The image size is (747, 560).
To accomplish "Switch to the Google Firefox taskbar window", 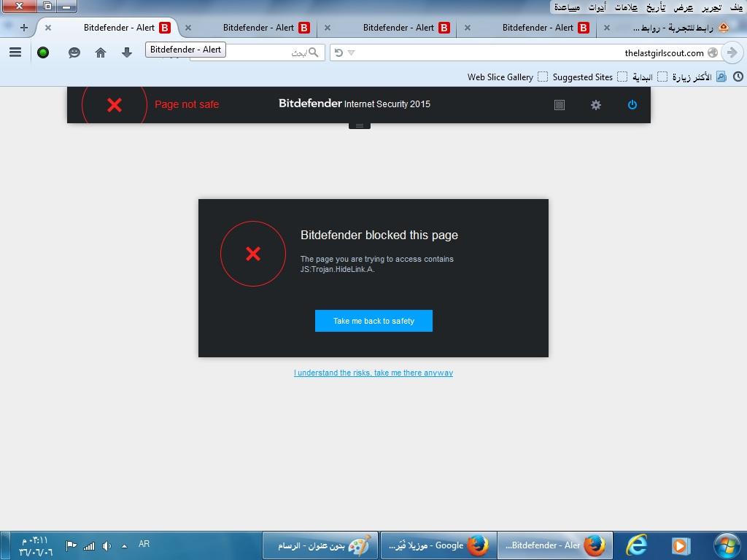I will click(x=438, y=545).
